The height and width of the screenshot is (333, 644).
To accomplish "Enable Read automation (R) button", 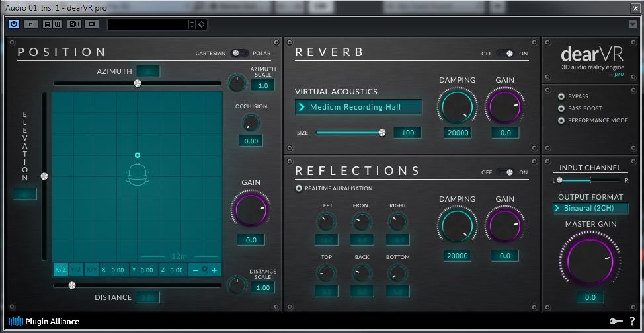I will (x=48, y=24).
